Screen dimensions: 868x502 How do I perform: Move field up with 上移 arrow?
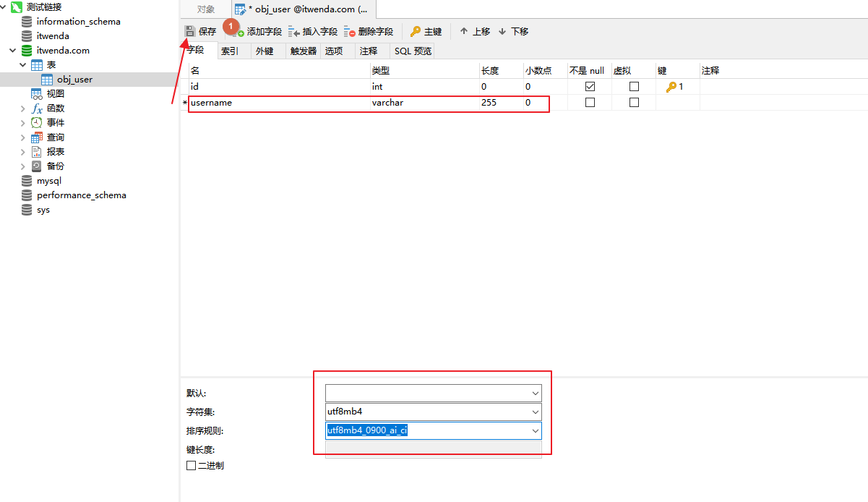[x=464, y=31]
